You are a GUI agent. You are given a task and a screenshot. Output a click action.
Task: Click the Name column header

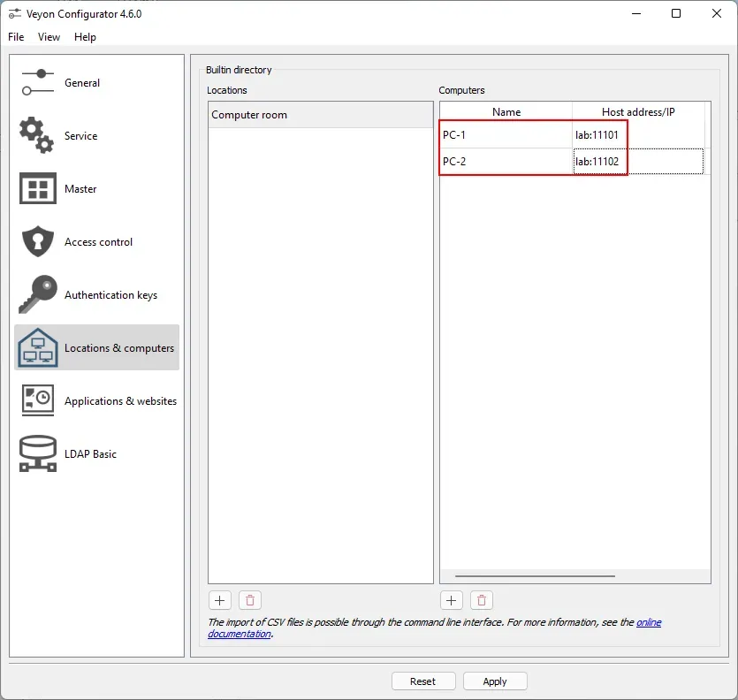click(x=506, y=112)
